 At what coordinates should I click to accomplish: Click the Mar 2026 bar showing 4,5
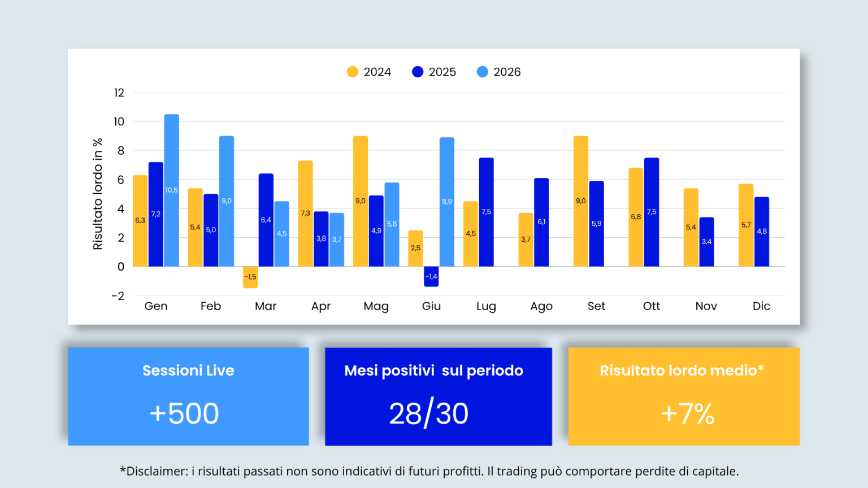tap(282, 234)
